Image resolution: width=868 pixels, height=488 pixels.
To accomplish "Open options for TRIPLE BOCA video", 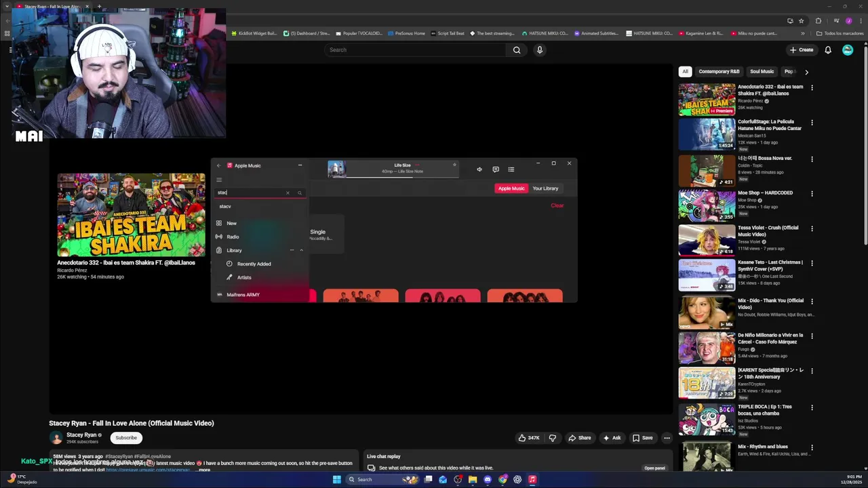I will tap(812, 407).
